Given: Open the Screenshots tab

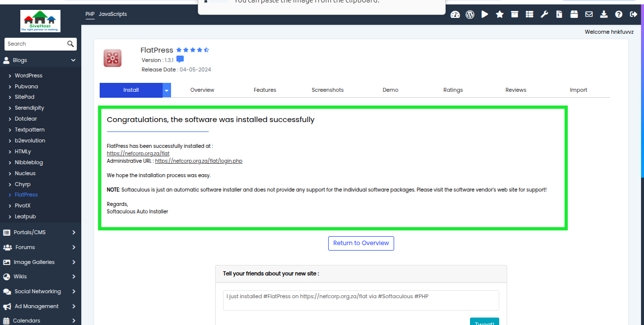Looking at the screenshot, I should click(328, 90).
